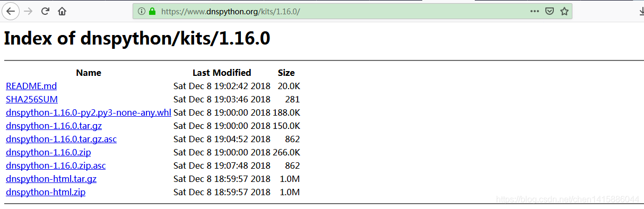644x209 pixels.
Task: Open dnspython-1.16.0.zip.asc signature link
Action: [56, 166]
